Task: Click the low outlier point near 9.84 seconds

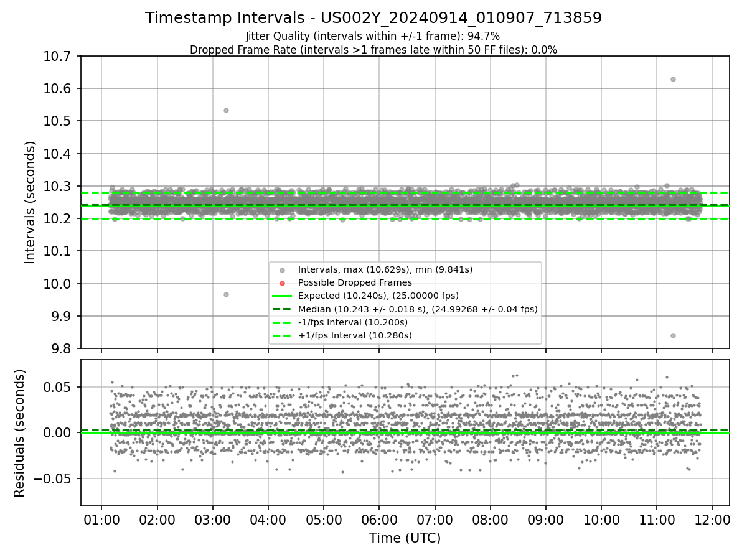Action: (x=673, y=335)
